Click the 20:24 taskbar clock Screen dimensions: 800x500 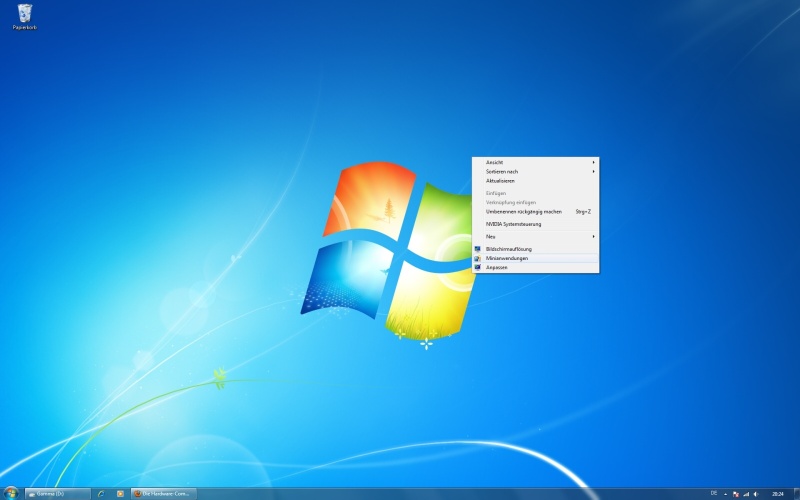tap(778, 494)
